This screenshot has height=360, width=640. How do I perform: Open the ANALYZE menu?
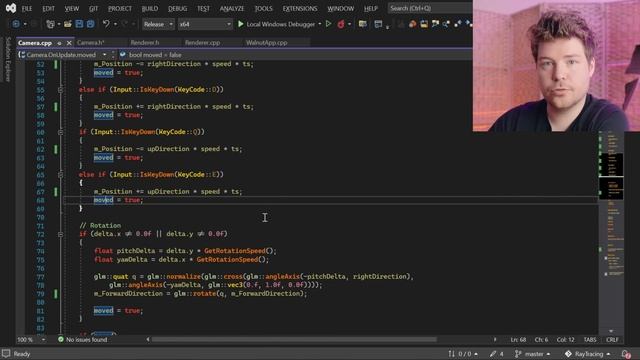tap(231, 8)
